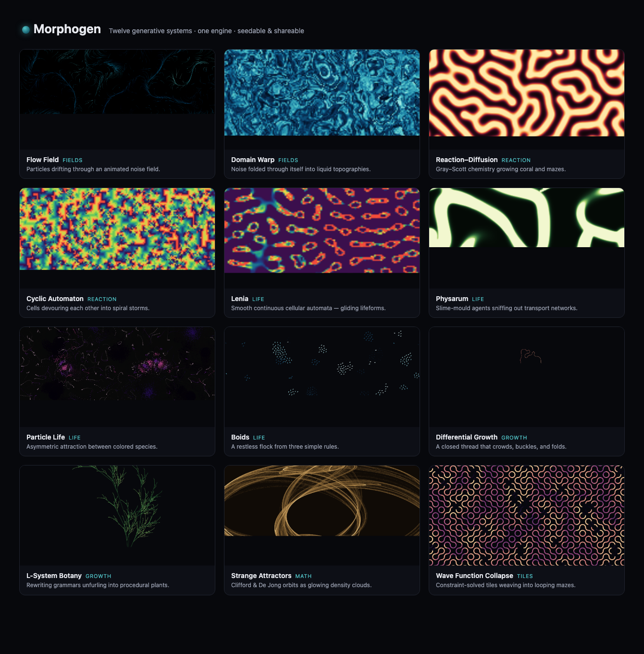Click 'Slime-mould agents sniffing out transport networks.'

coord(507,308)
